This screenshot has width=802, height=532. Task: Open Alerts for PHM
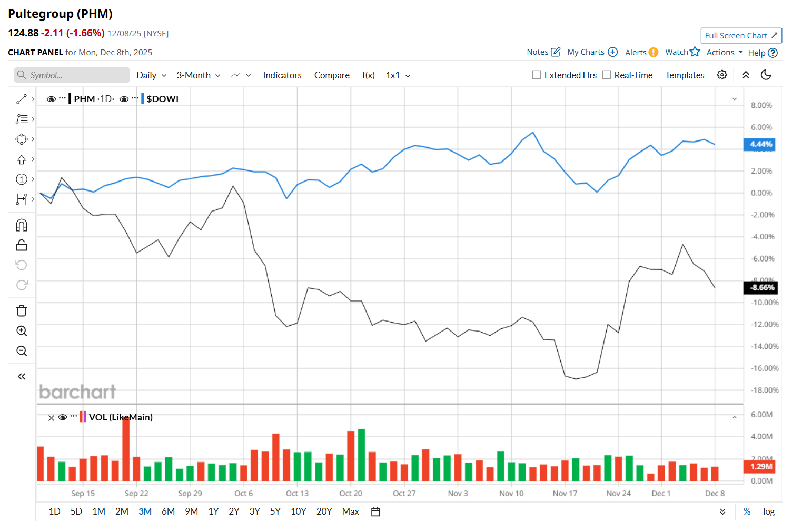click(x=641, y=52)
